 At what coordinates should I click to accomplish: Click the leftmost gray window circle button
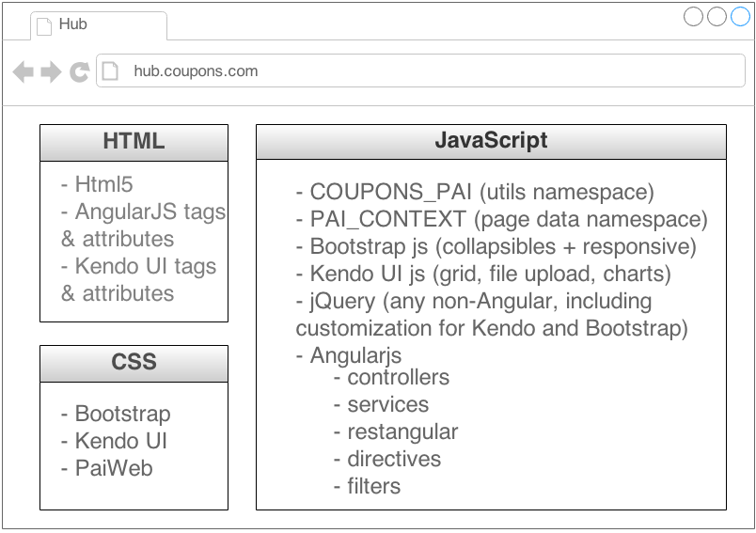(693, 16)
